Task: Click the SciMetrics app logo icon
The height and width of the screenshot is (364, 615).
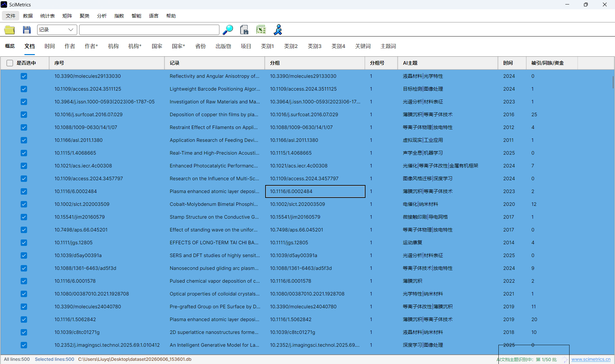Action: pyautogui.click(x=4, y=4)
